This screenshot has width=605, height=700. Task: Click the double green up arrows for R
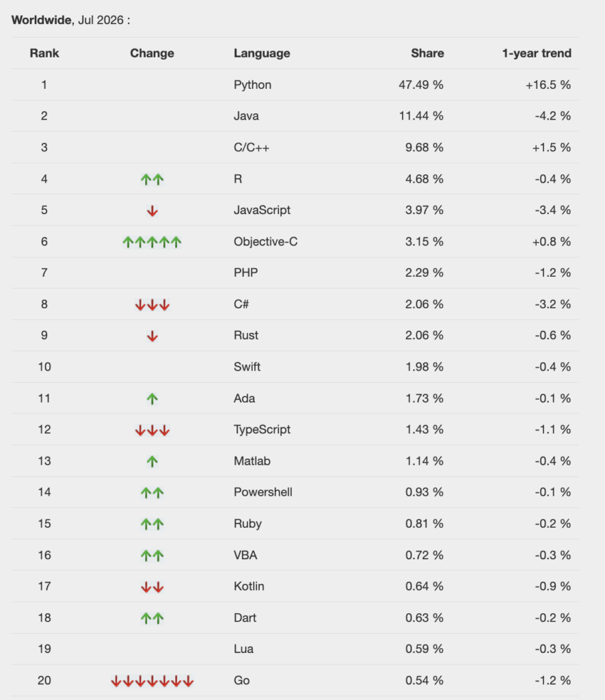point(152,180)
